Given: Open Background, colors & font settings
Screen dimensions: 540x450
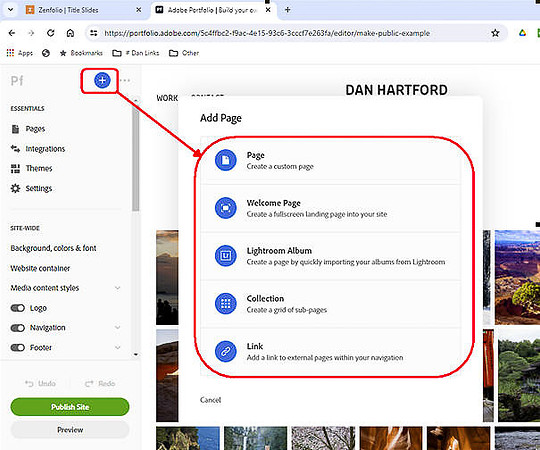Looking at the screenshot, I should point(53,248).
